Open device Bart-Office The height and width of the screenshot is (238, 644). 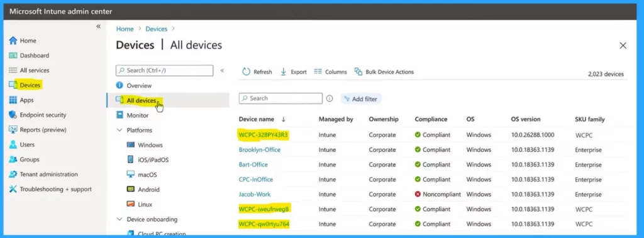(253, 165)
